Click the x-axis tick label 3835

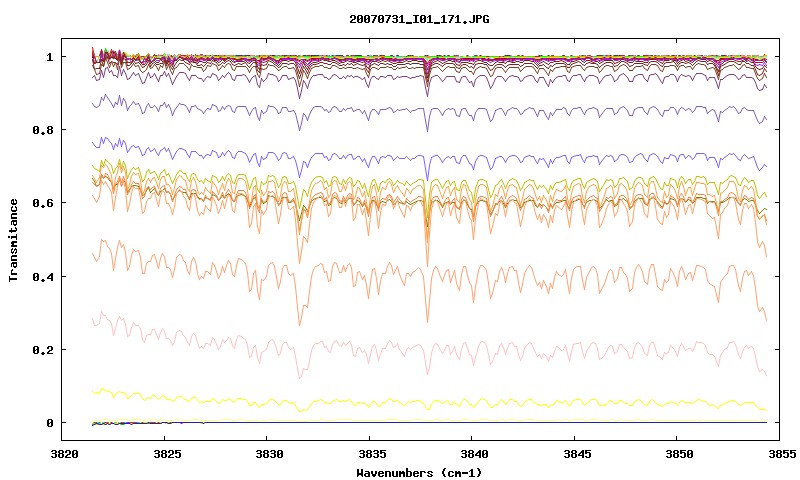[x=372, y=454]
